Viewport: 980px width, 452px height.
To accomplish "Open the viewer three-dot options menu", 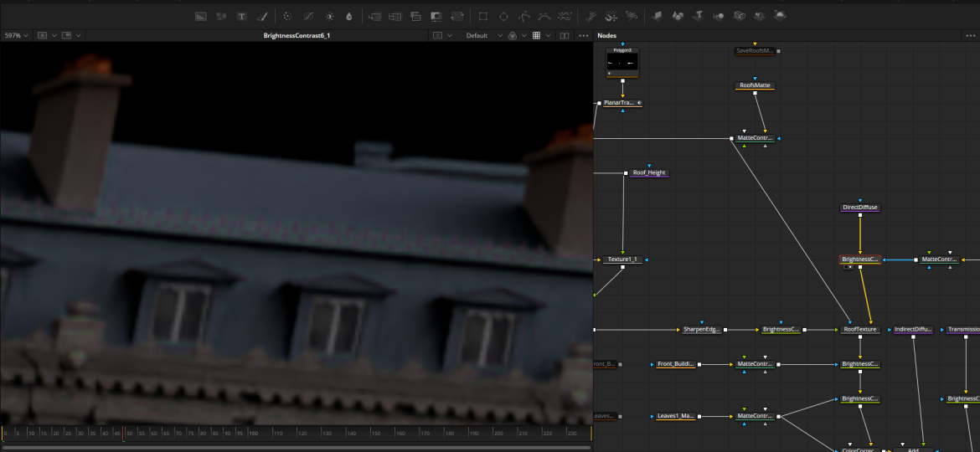I will [584, 36].
